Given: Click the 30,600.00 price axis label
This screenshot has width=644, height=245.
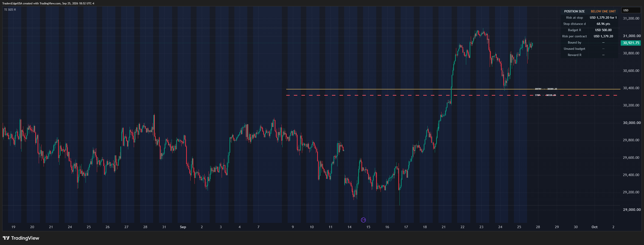Looking at the screenshot, I should 631,71.
